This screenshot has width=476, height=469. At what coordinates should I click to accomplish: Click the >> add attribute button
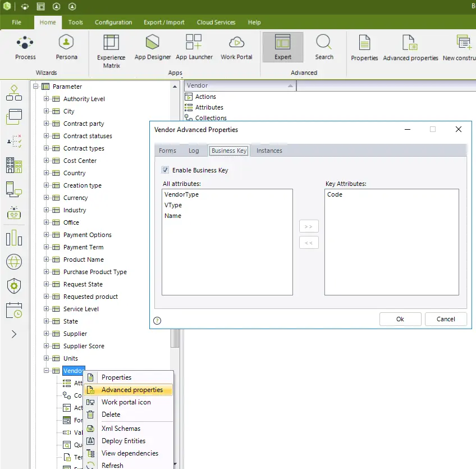[309, 226]
